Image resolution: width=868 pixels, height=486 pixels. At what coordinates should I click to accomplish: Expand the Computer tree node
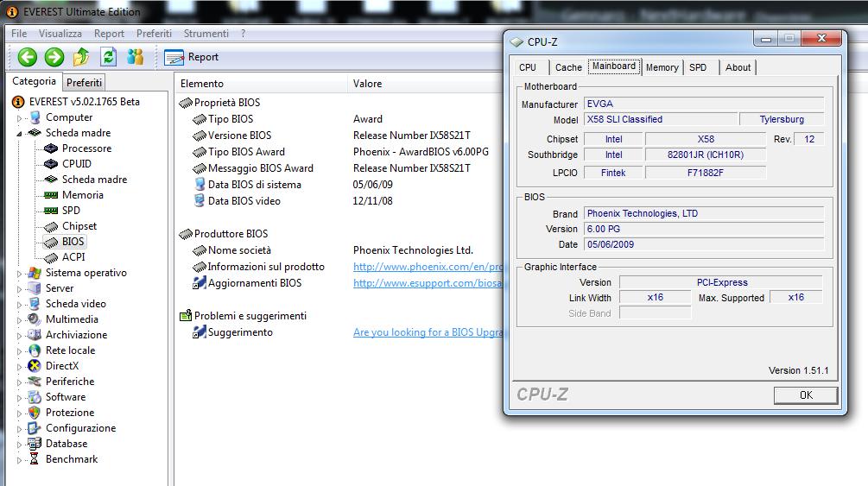19,118
